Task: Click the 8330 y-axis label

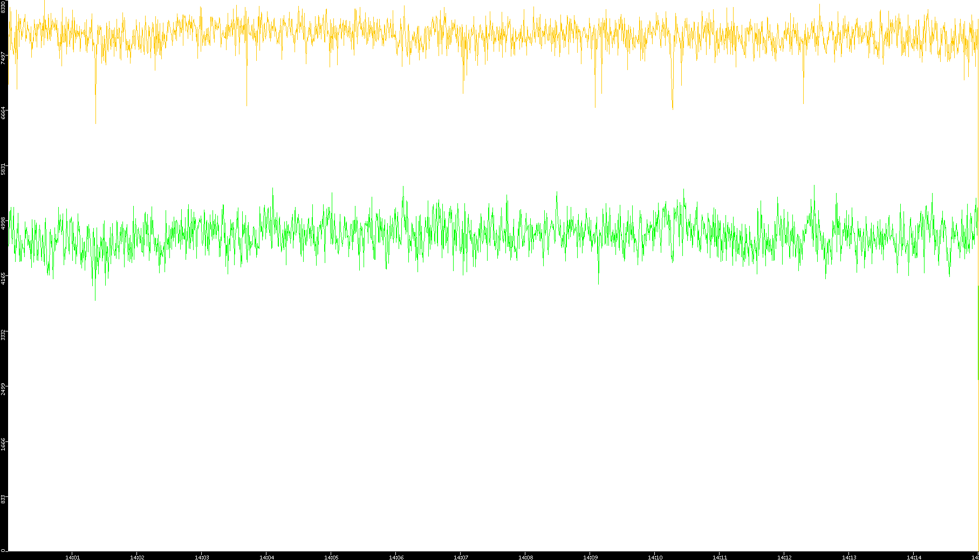Action: coord(4,6)
